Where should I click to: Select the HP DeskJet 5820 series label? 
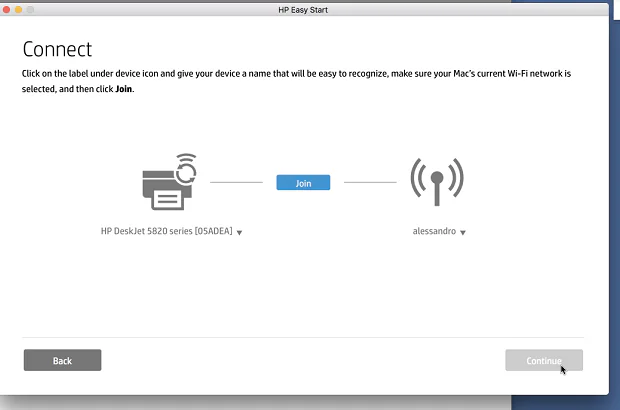pos(166,231)
